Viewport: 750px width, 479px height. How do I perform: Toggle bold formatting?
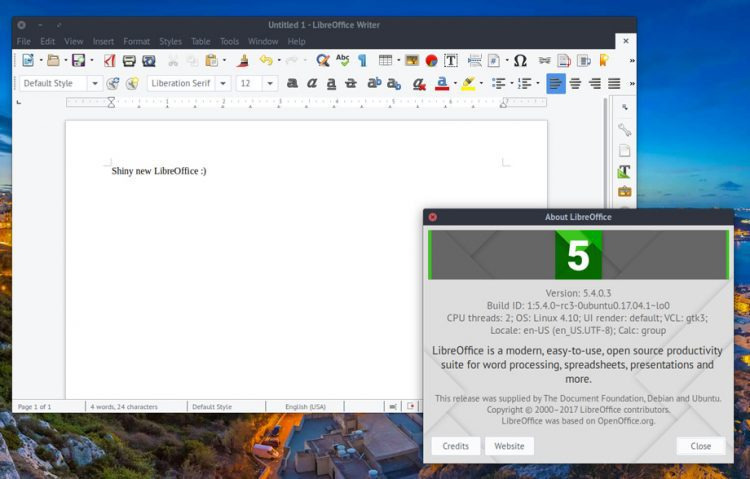click(292, 83)
